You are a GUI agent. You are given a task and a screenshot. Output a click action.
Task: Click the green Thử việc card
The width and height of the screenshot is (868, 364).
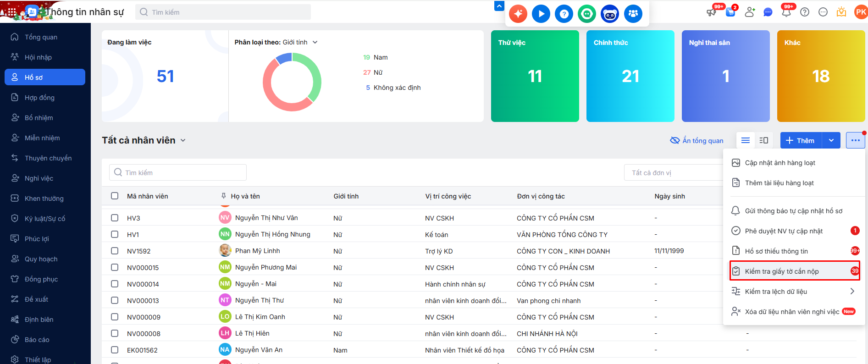click(535, 76)
